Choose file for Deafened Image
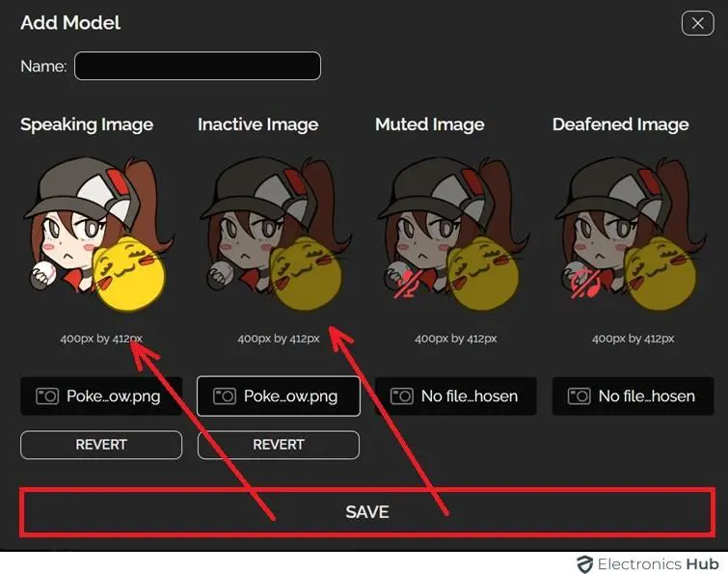 (x=634, y=396)
